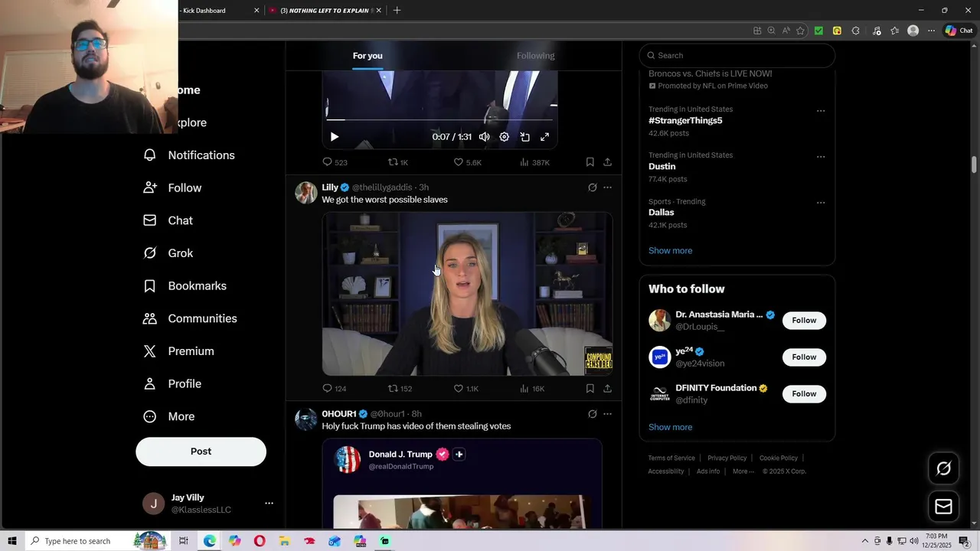The width and height of the screenshot is (980, 551).
Task: Repost Lilly's post with 152 reposts
Action: [x=400, y=389]
